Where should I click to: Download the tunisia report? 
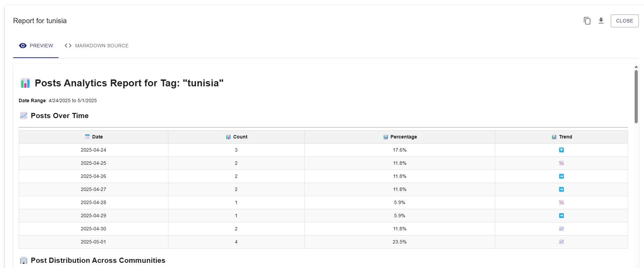601,21
